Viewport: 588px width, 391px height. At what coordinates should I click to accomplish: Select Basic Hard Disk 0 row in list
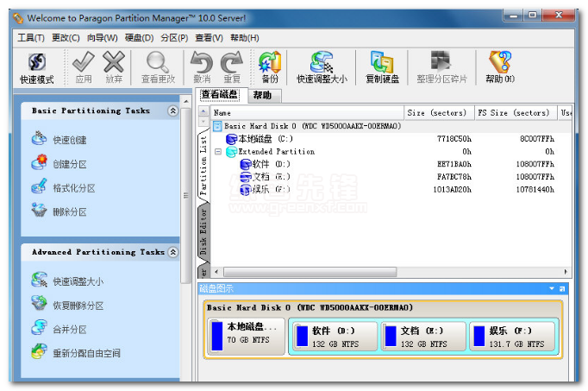[x=390, y=126]
